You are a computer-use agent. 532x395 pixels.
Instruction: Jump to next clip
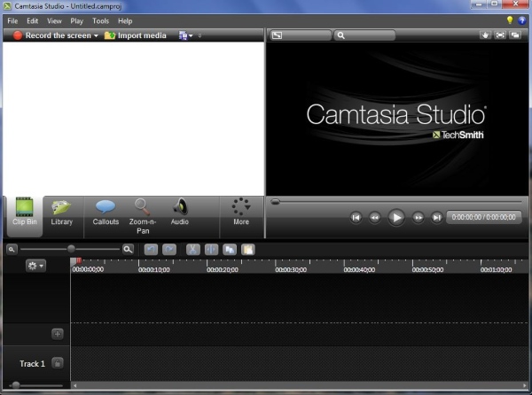437,218
